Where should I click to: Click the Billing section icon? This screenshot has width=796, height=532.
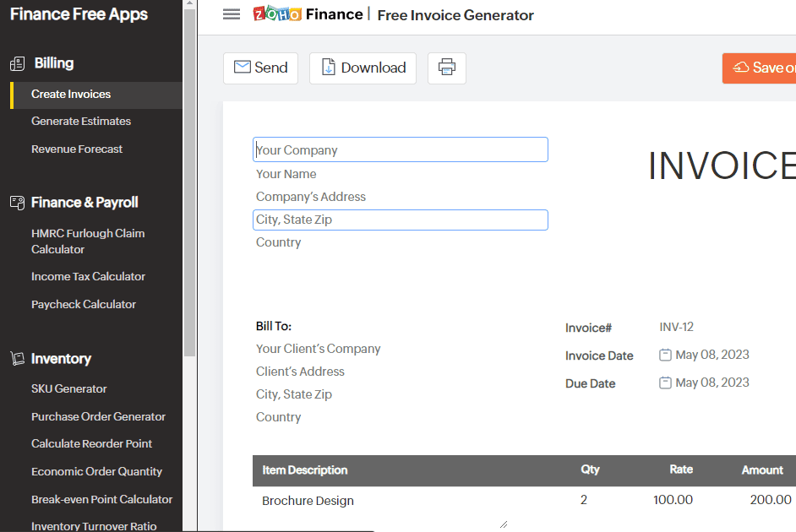click(17, 63)
